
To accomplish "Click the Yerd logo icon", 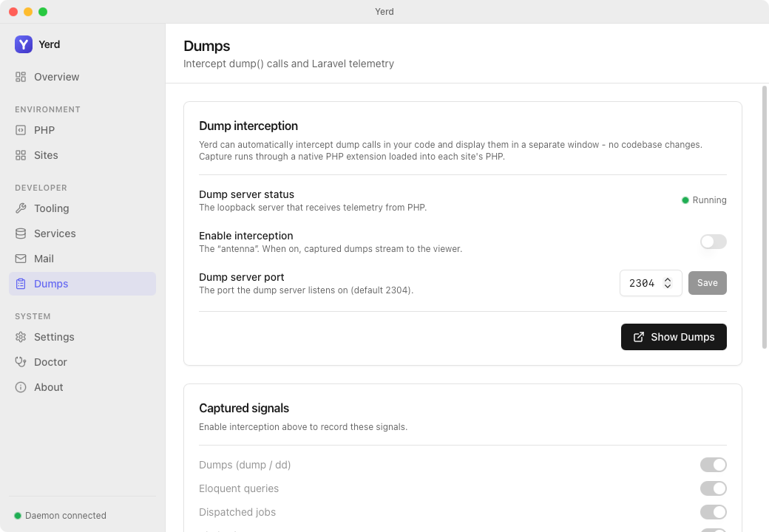I will coord(24,44).
